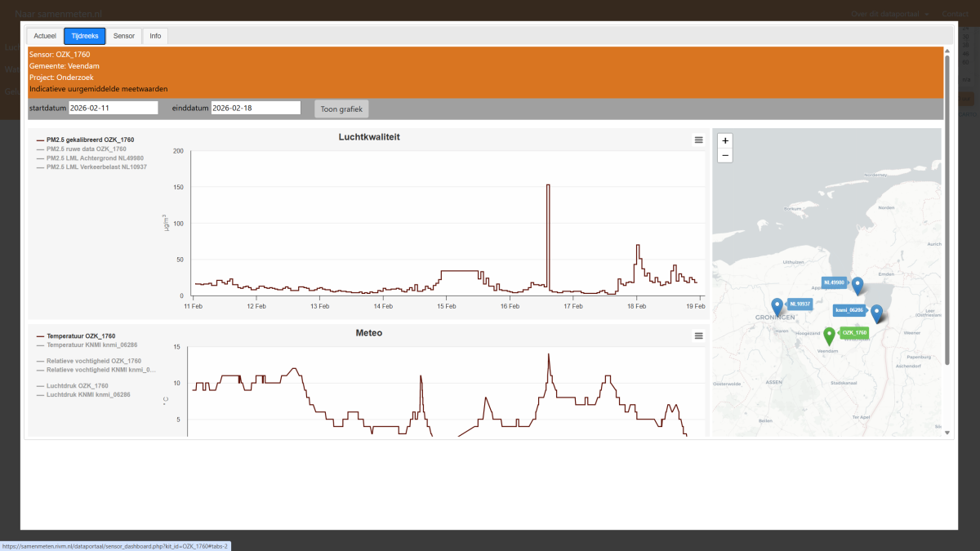Open the Luchtkwaliteit chart hamburger menu

pos(698,140)
